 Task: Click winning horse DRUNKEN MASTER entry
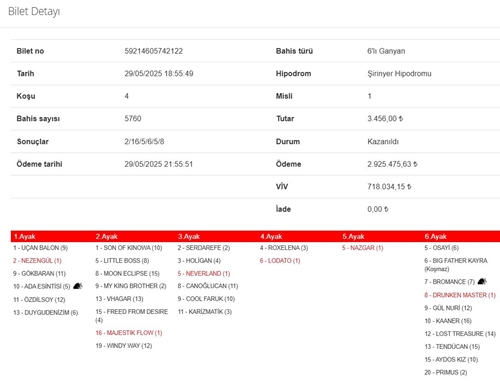click(x=460, y=295)
